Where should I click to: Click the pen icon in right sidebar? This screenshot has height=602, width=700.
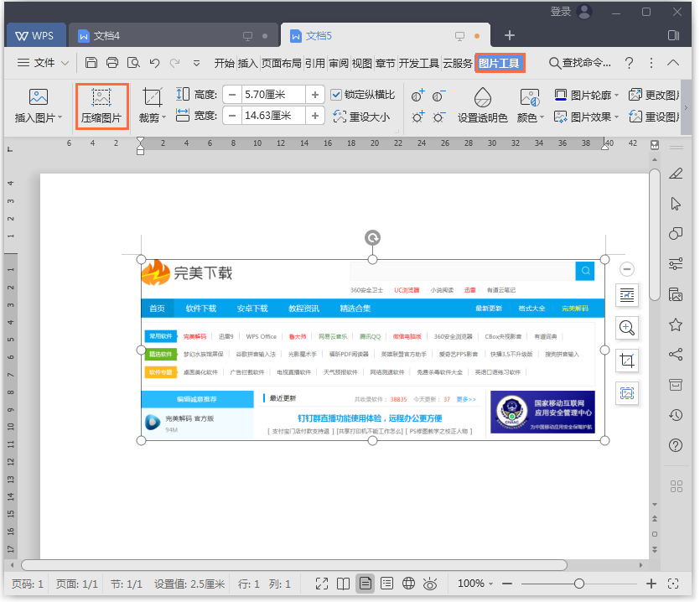click(676, 174)
